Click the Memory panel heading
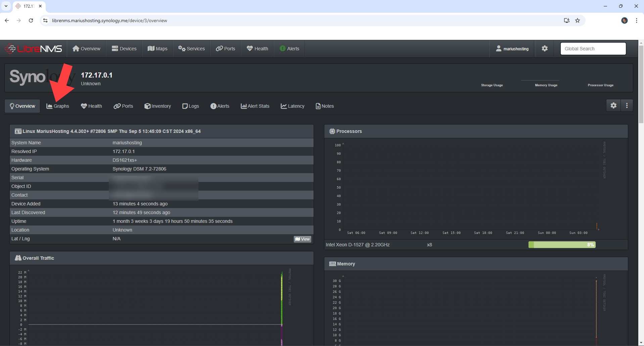Screen dimensions: 644x346 tap(346, 264)
